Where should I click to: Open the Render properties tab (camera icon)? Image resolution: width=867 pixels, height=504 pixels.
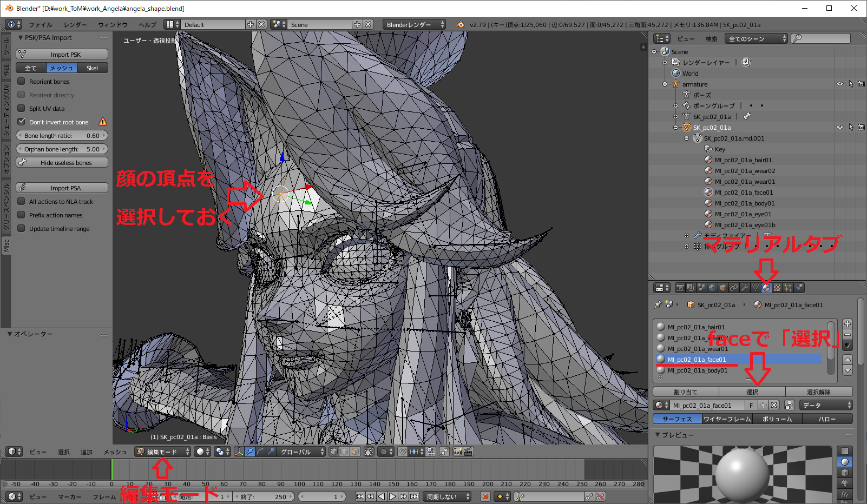click(680, 288)
